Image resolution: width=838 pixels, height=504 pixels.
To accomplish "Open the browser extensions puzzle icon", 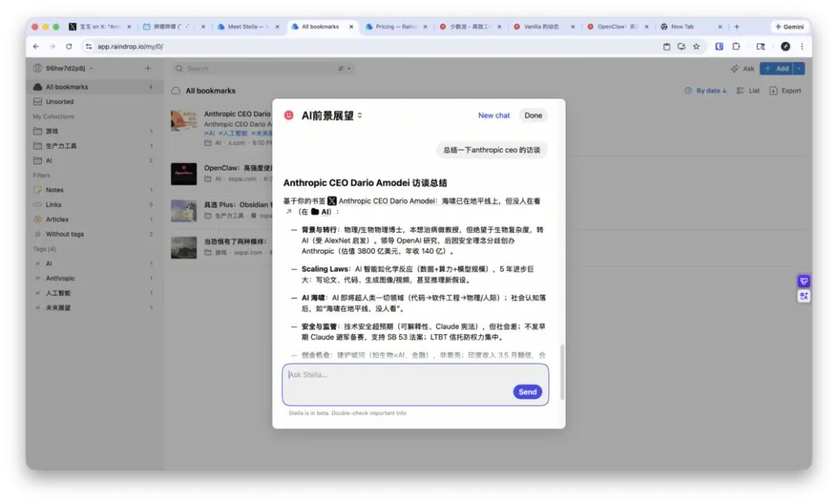I will coord(736,47).
